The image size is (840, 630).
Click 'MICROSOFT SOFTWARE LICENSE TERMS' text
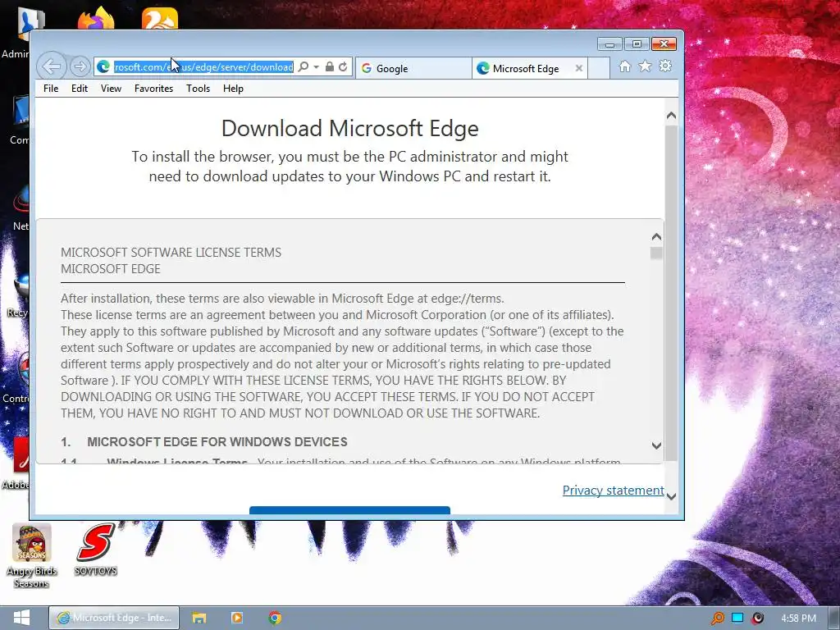pyautogui.click(x=171, y=253)
